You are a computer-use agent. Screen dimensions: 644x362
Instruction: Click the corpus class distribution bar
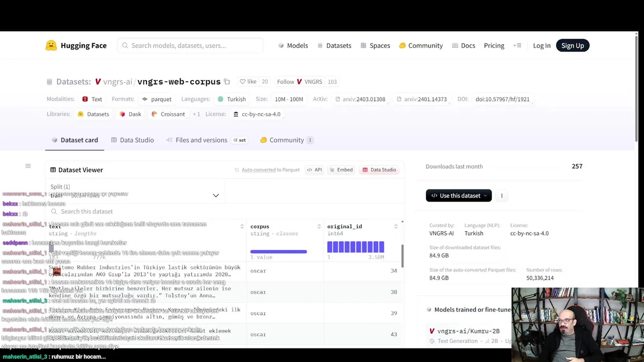pos(279,251)
